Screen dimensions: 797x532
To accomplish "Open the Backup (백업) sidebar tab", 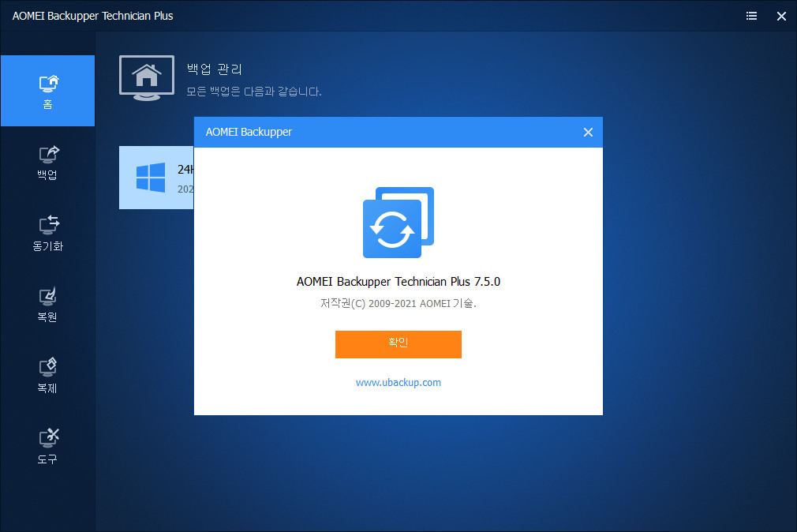I will [48, 163].
